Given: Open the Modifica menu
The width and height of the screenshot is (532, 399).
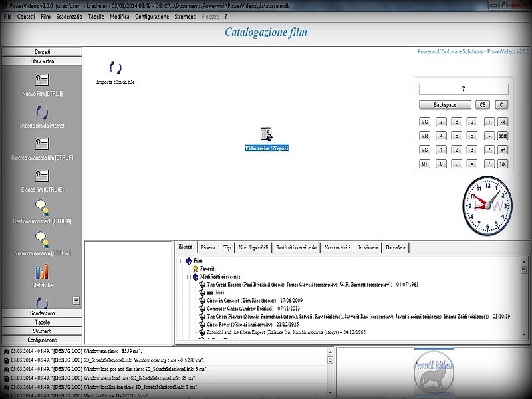Looking at the screenshot, I should 120,16.
